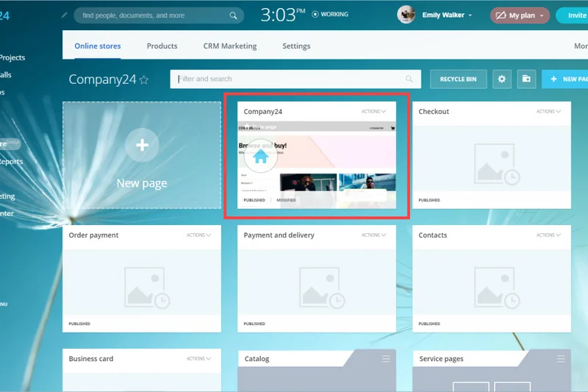
Task: Click the Recycle Bin button
Action: pyautogui.click(x=458, y=79)
